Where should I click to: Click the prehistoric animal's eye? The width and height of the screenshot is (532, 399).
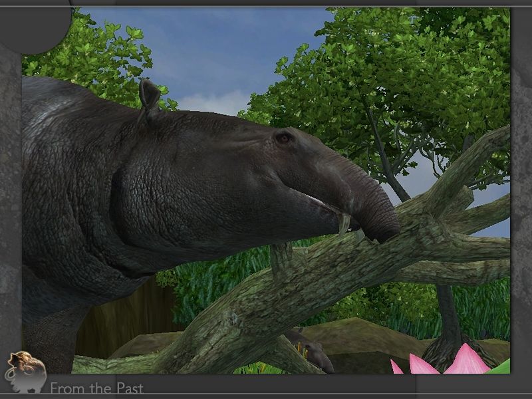pos(284,138)
